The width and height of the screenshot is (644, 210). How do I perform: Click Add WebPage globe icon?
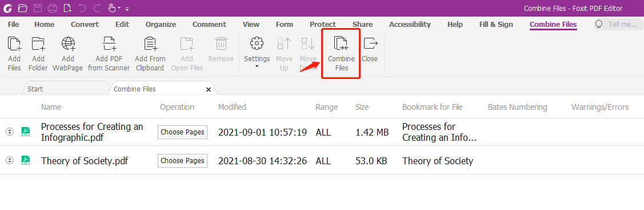(x=68, y=43)
